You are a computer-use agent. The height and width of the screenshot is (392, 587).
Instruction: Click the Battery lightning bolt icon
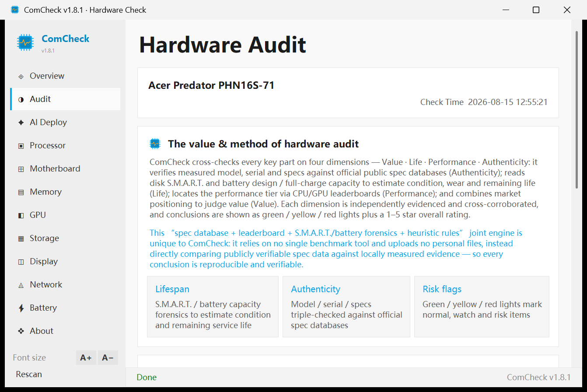point(21,308)
